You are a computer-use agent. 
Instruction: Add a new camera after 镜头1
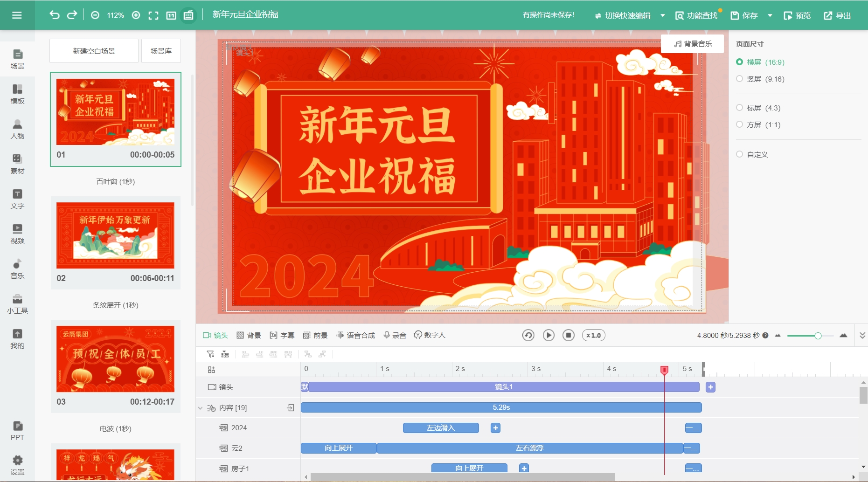(710, 387)
